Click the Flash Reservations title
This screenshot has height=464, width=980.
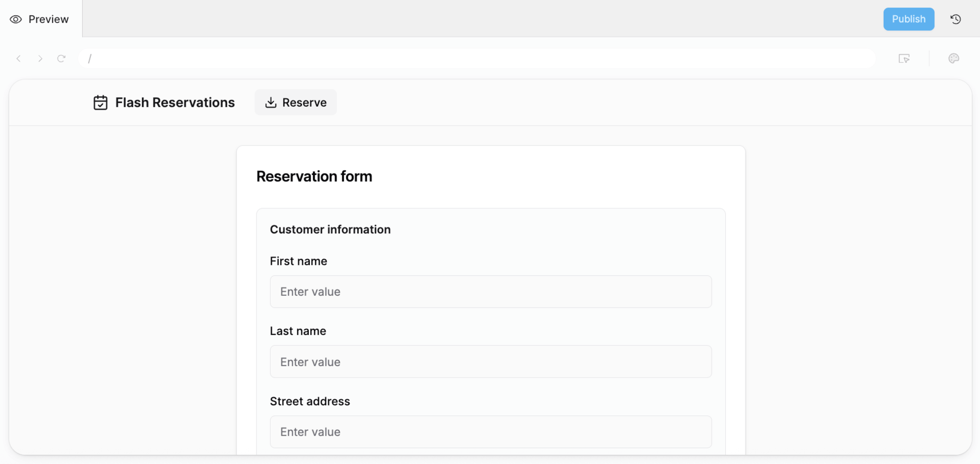pos(175,103)
